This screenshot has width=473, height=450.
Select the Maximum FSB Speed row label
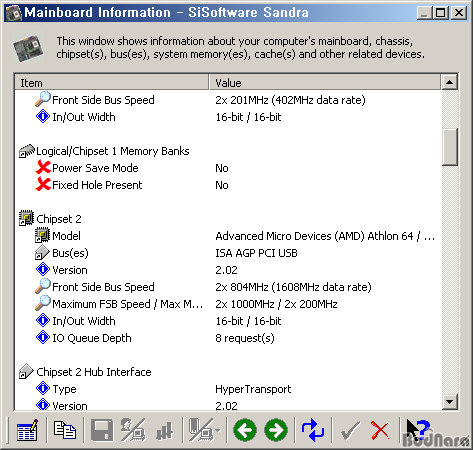tap(128, 304)
